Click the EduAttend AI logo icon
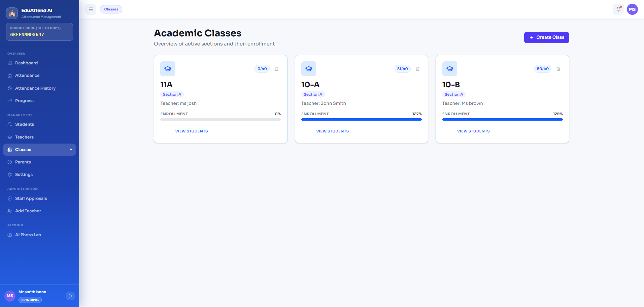Viewport: 644px width, 307px height. (12, 13)
